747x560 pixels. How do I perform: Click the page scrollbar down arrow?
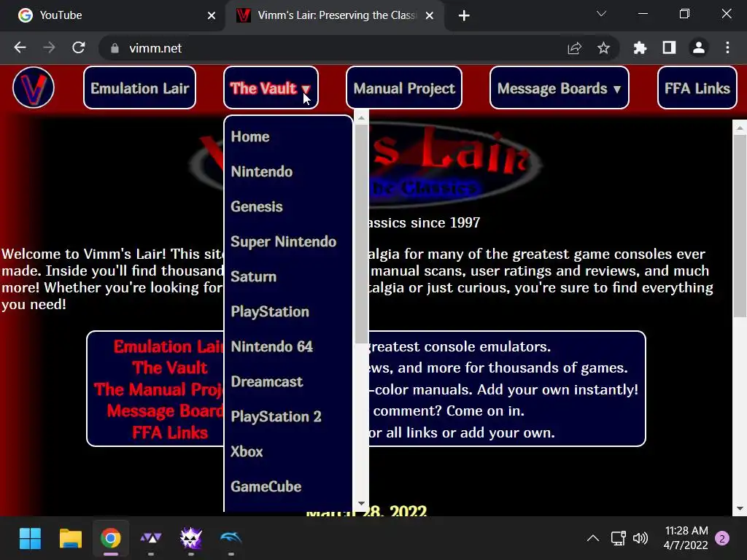point(740,508)
